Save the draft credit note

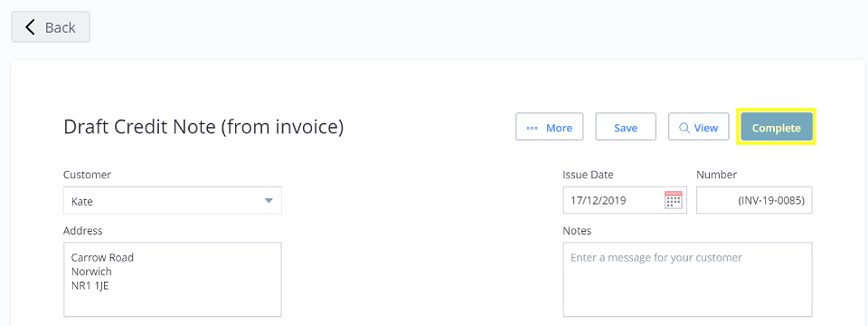tap(626, 127)
